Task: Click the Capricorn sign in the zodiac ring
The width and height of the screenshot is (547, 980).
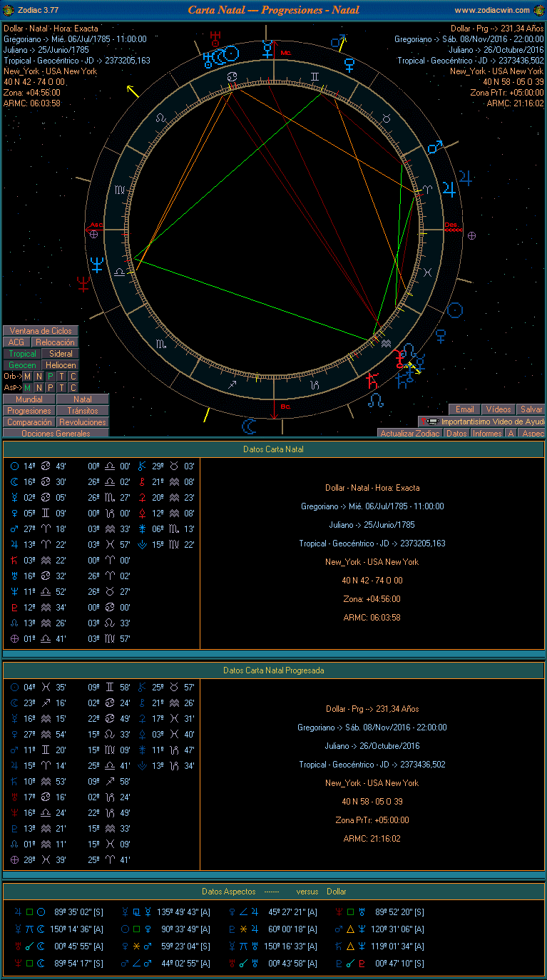Action: (x=316, y=386)
